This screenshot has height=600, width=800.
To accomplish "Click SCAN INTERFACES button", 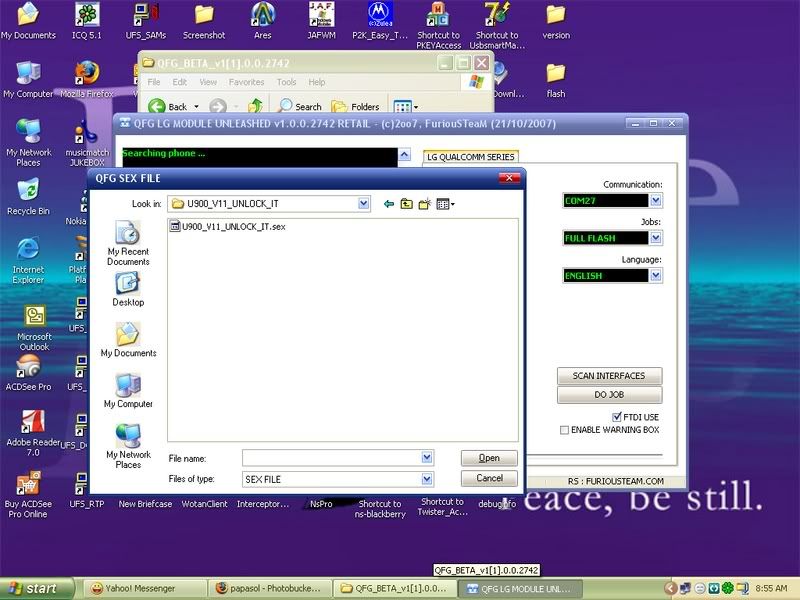I will point(609,376).
